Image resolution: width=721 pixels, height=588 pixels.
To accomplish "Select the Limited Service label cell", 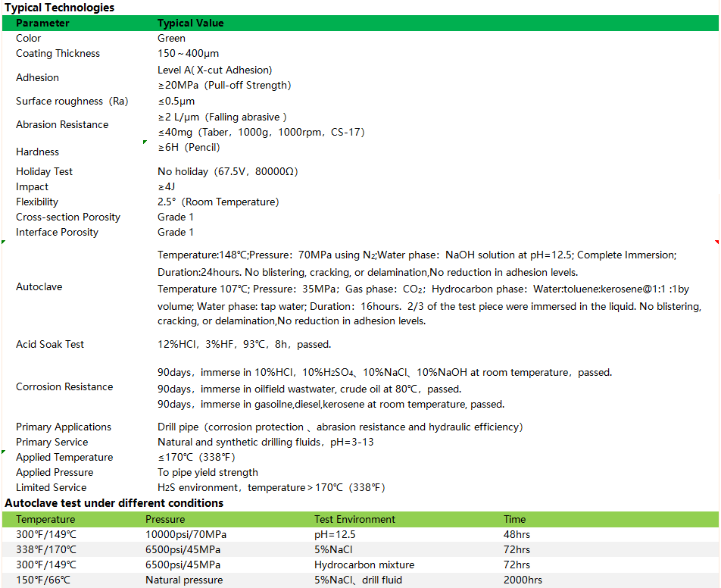I will click(51, 487).
